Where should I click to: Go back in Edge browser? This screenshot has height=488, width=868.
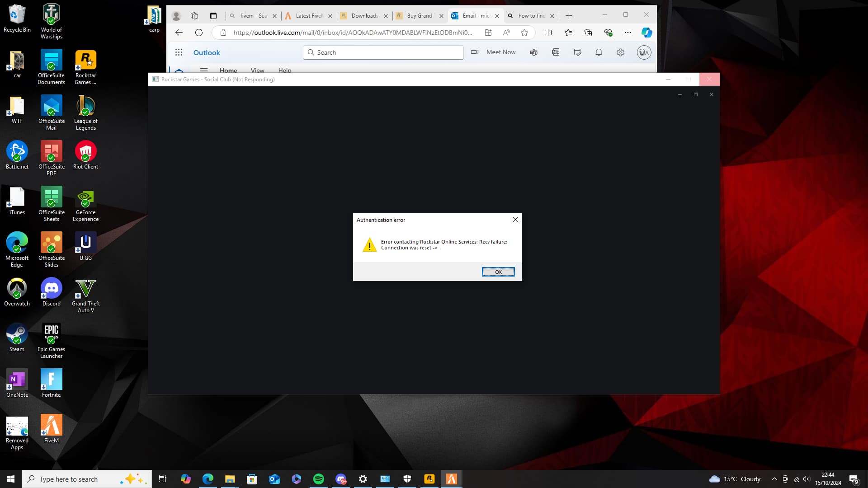(x=179, y=33)
